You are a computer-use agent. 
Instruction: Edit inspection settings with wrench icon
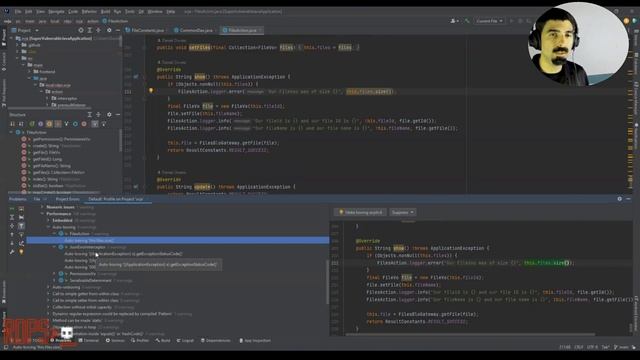click(12, 252)
